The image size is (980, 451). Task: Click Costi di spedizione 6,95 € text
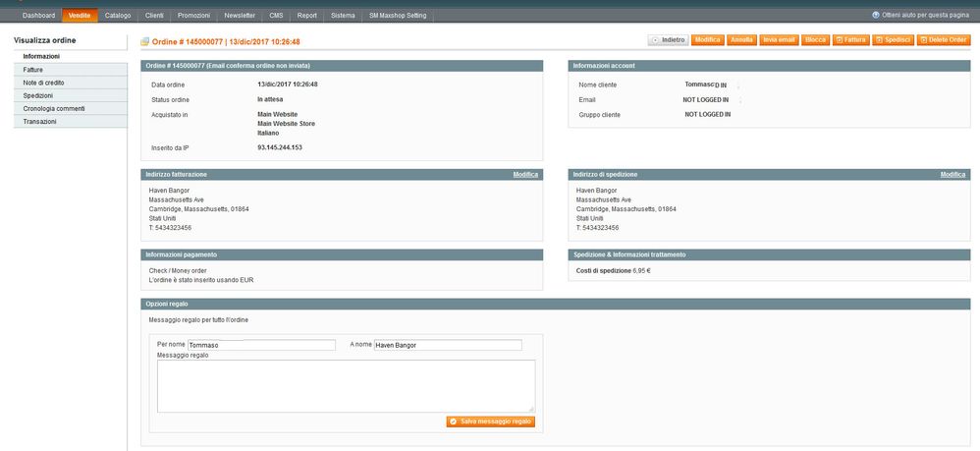click(x=613, y=271)
